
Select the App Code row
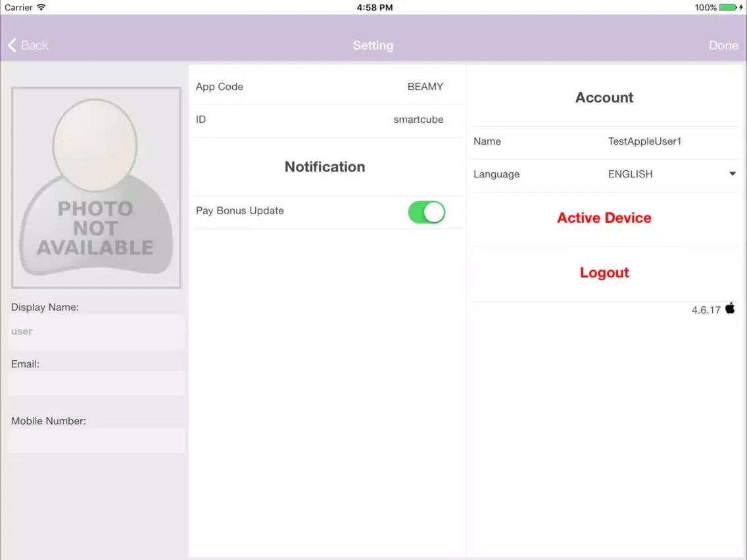tap(325, 87)
